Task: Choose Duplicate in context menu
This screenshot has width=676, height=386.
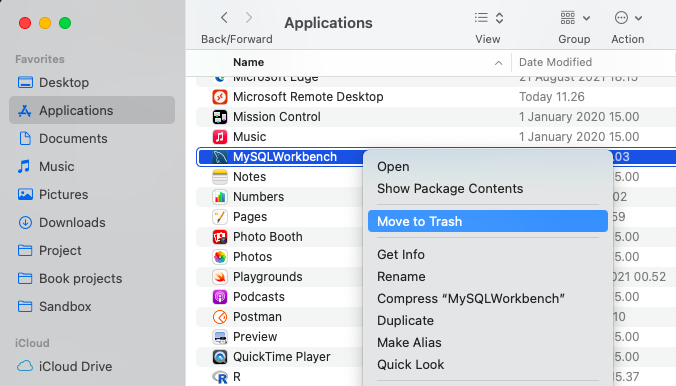Action: [x=488, y=320]
